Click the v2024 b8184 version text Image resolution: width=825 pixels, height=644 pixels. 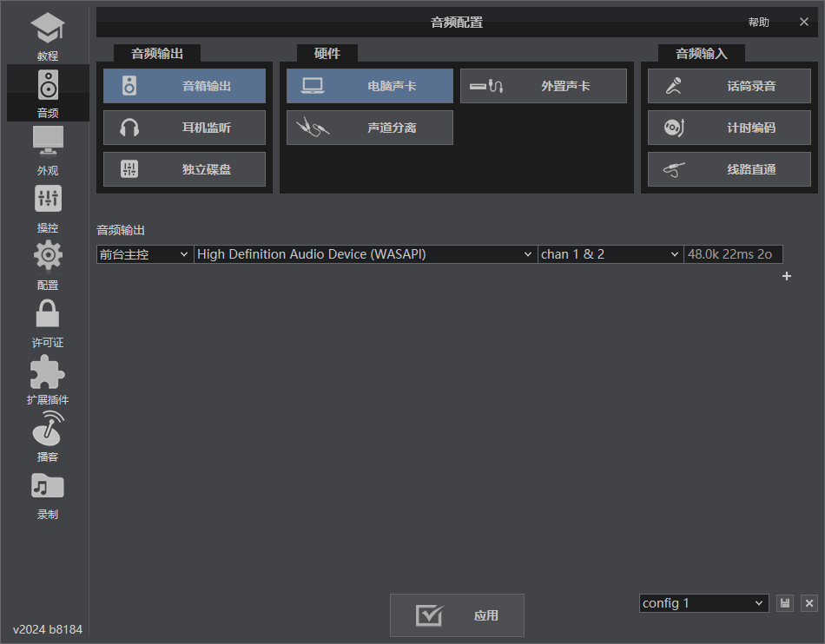pyautogui.click(x=48, y=629)
